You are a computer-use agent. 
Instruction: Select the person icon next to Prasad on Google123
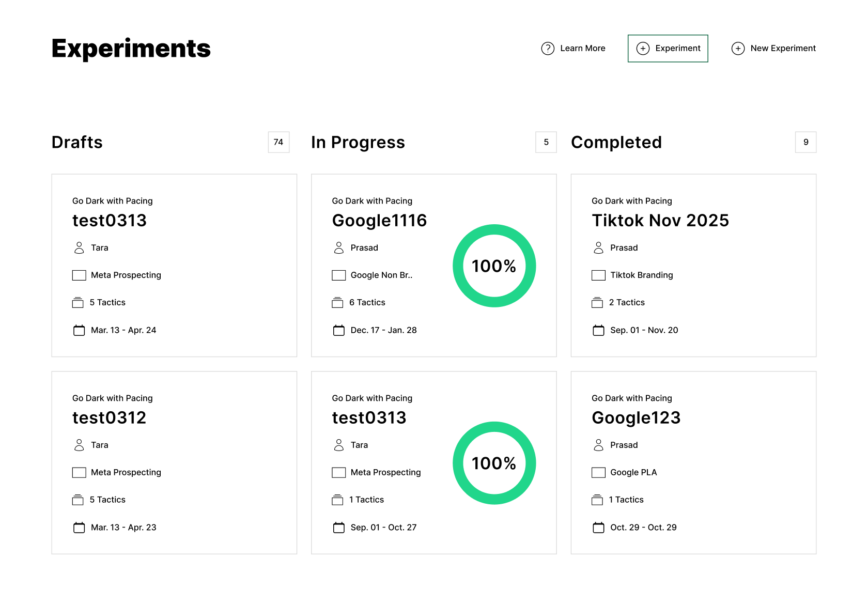coord(598,445)
